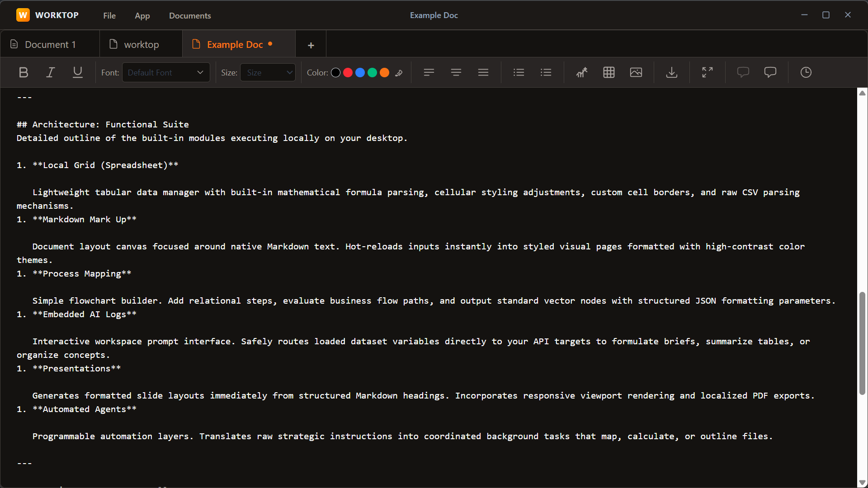Maximize the Worktop window
868x488 pixels.
coord(826,15)
